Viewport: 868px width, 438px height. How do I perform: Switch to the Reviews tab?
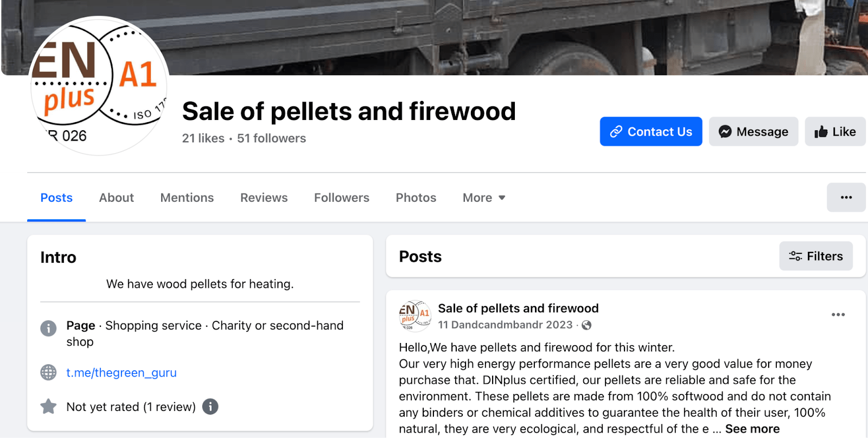(x=264, y=197)
